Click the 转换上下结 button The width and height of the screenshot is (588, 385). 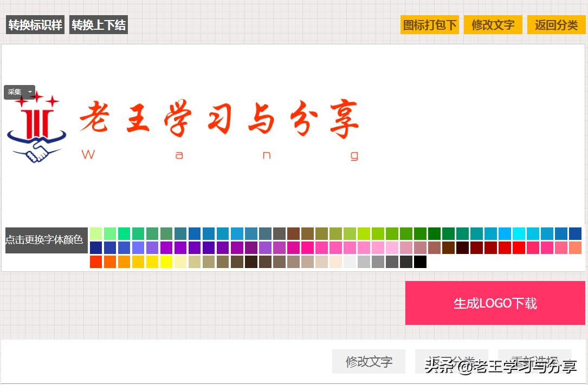point(98,24)
